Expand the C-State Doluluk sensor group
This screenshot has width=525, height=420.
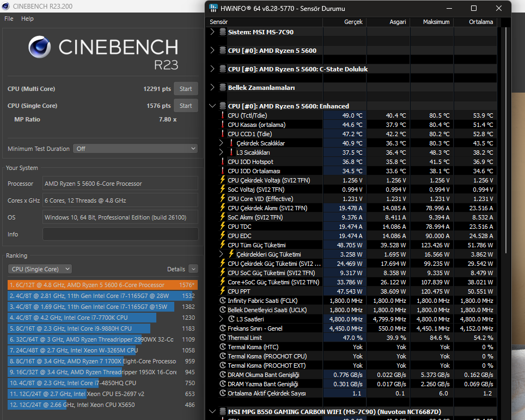212,69
